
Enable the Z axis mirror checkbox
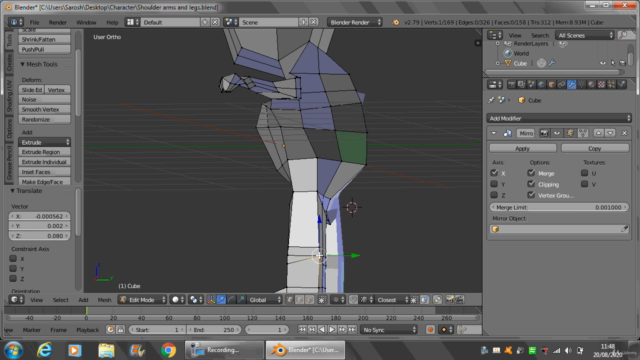click(x=494, y=195)
